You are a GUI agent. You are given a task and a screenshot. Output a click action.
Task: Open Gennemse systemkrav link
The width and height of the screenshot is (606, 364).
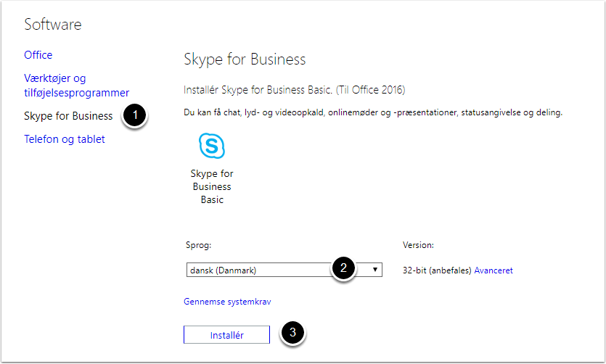click(227, 302)
